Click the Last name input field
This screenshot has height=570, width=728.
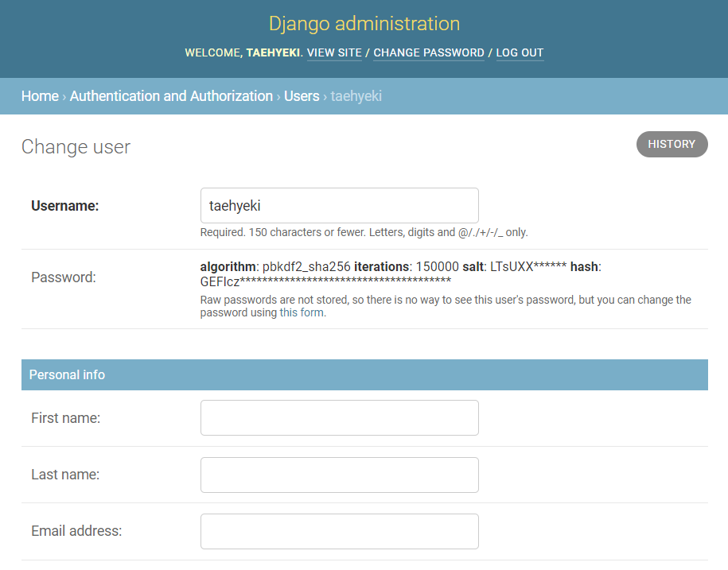coord(338,475)
